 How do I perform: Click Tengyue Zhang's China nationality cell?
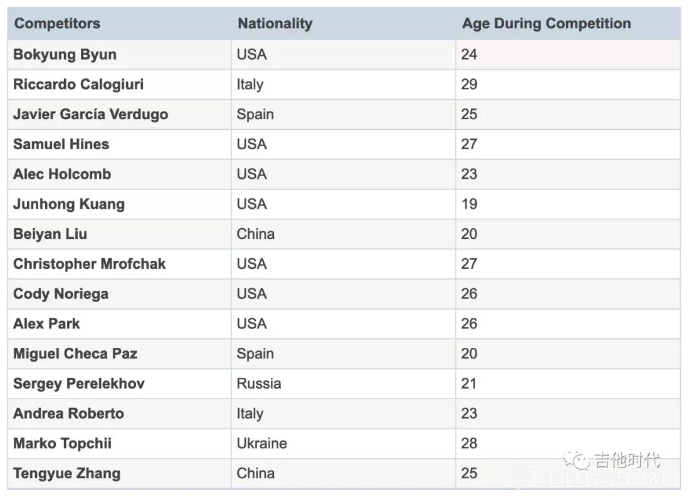point(343,474)
